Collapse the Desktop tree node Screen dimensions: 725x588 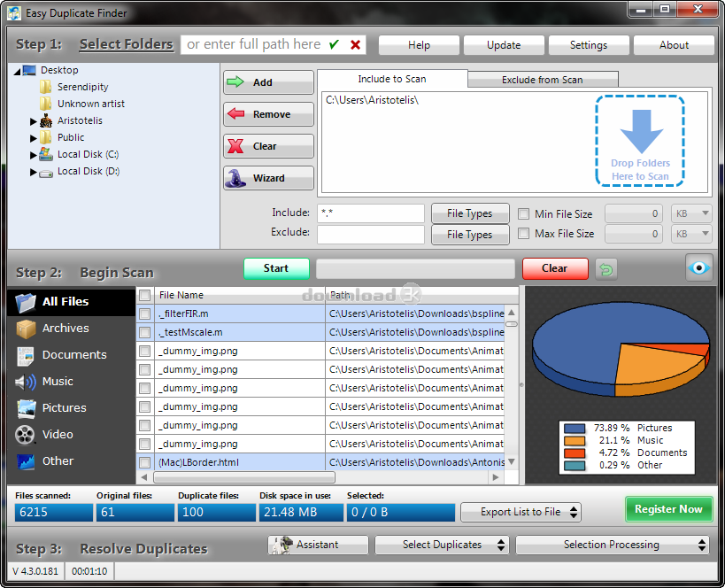click(18, 72)
